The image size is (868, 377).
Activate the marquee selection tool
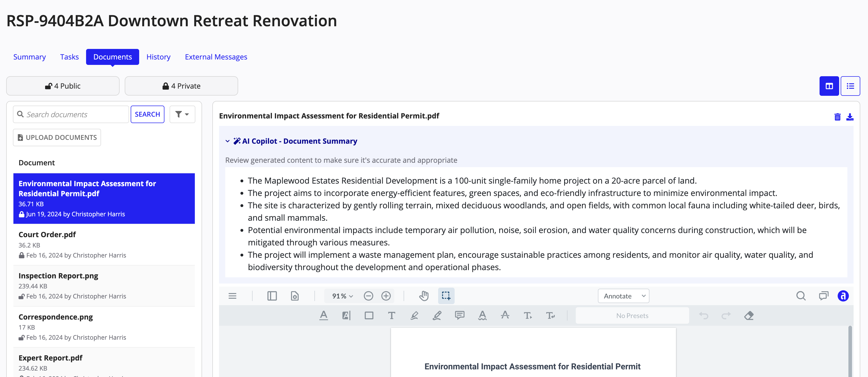point(446,296)
